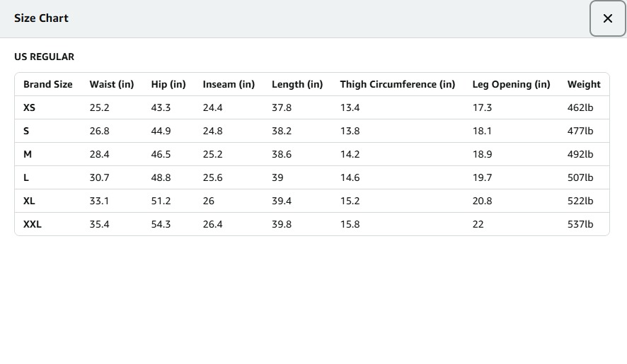Viewport: 627px width, 364px height.
Task: Click the 537lb weight cell
Action: [580, 224]
